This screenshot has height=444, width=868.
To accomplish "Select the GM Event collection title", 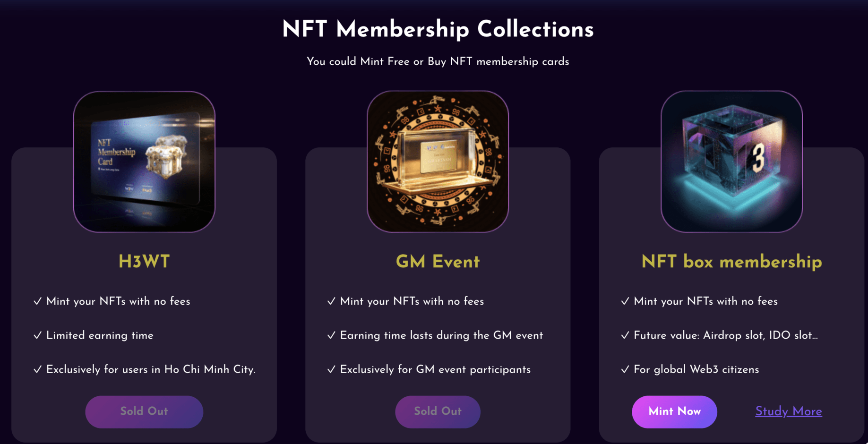I will pos(438,262).
